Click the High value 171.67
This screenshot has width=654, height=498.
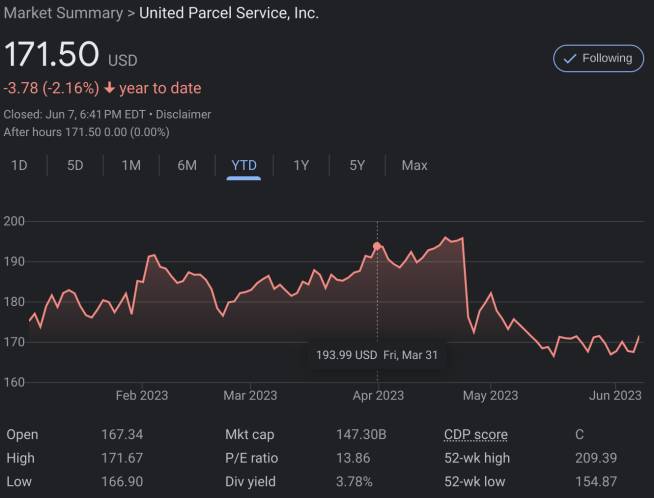(x=122, y=458)
